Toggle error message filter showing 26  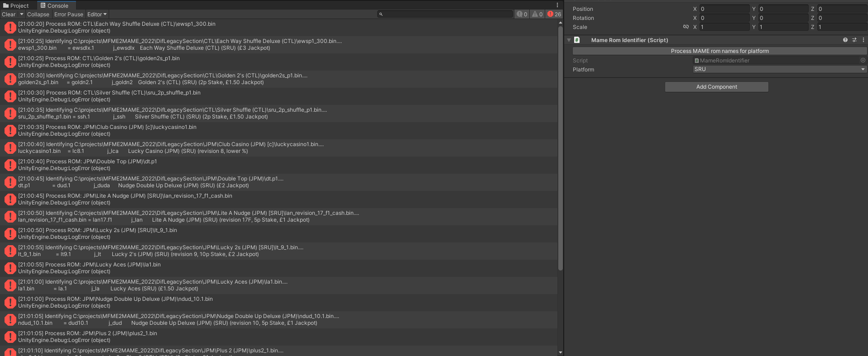pyautogui.click(x=554, y=14)
